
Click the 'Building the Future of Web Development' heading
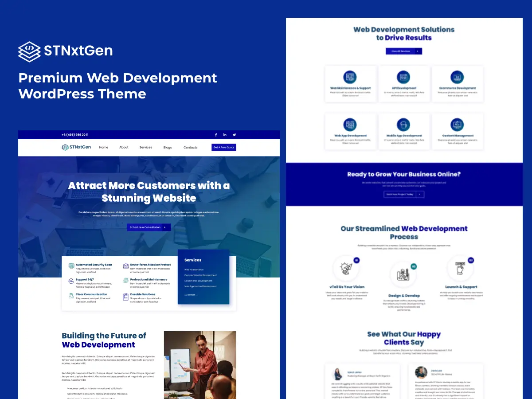coord(104,340)
